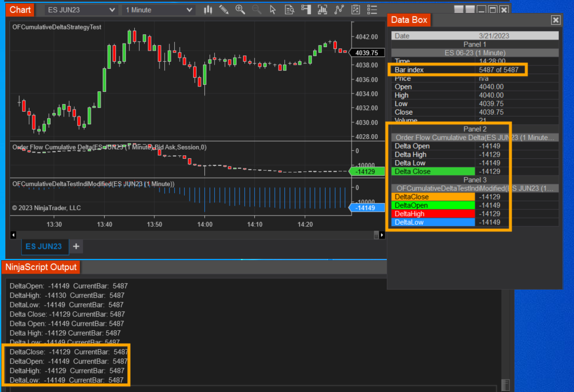Image resolution: width=574 pixels, height=392 pixels.
Task: Click the ES 06-23 (1 Minute) header row
Action: pos(475,53)
